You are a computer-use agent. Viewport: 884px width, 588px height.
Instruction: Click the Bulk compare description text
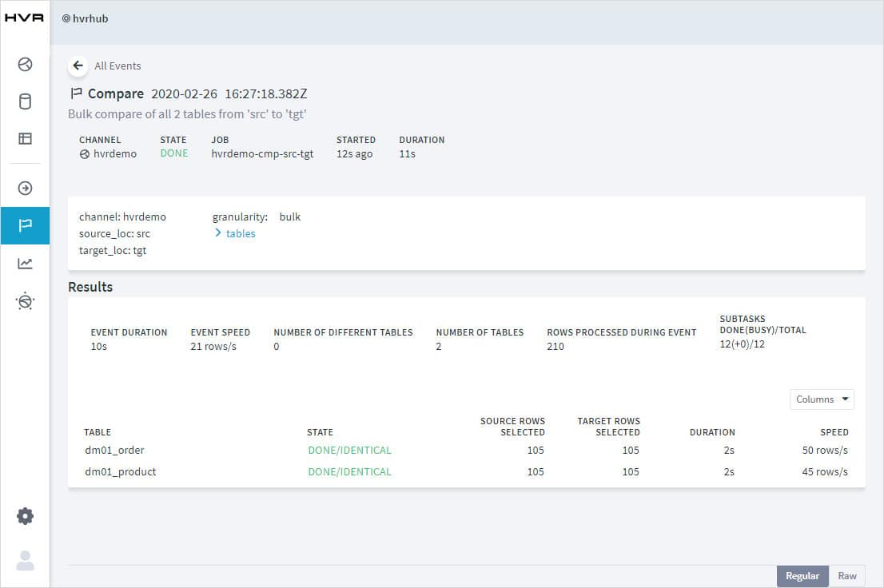[x=187, y=114]
